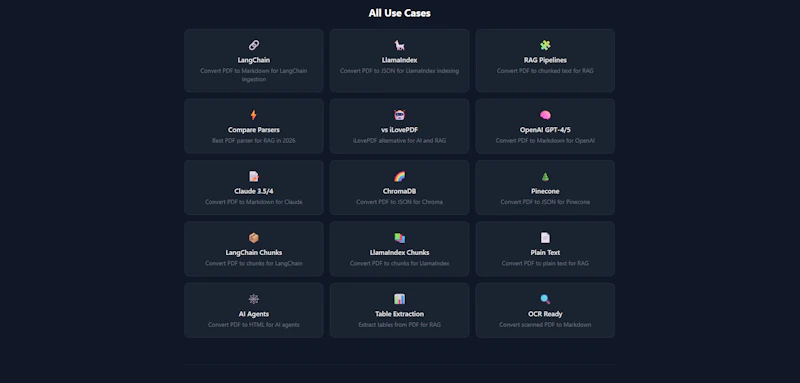This screenshot has width=800, height=383.
Task: Click 'Convert PDF to chunks for LlamaIndex' text
Action: tap(399, 264)
